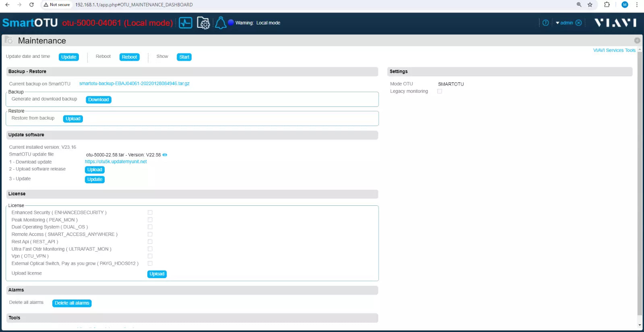The width and height of the screenshot is (644, 332).
Task: Click Update for date and time
Action: pyautogui.click(x=69, y=57)
